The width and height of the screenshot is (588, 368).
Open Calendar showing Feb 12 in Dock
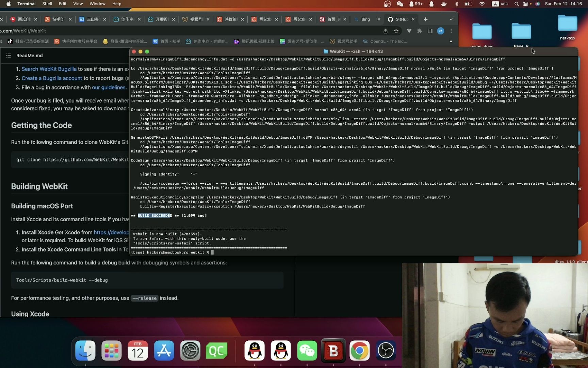point(137,350)
